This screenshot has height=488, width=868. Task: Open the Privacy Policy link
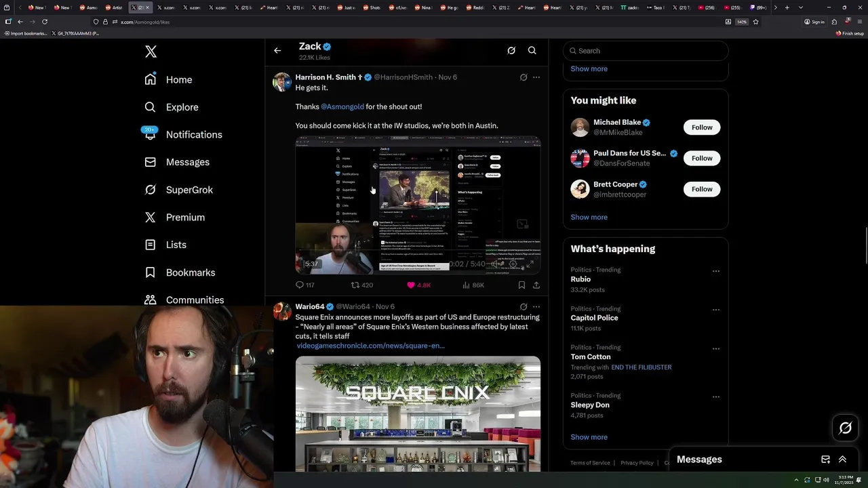point(637,463)
